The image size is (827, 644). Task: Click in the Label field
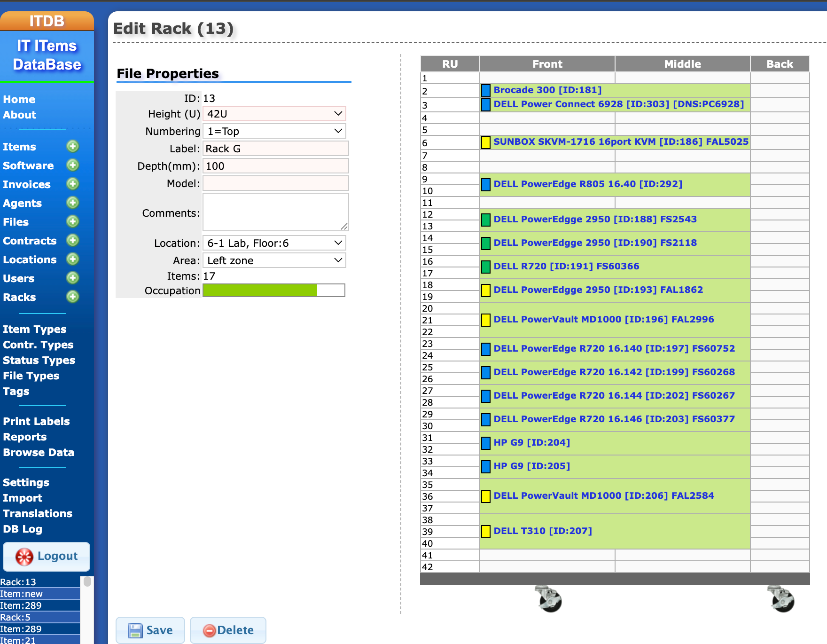click(276, 149)
